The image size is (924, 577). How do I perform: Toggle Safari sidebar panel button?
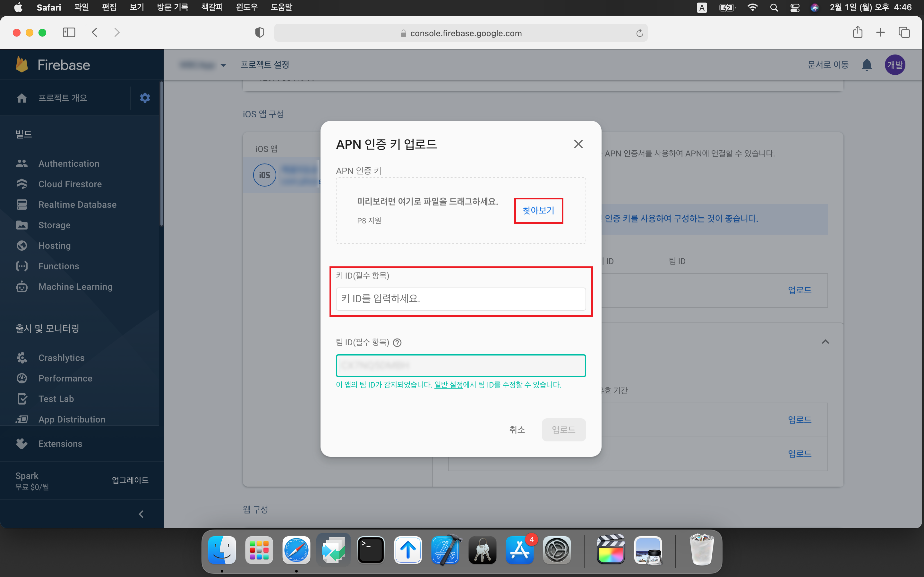(x=69, y=32)
